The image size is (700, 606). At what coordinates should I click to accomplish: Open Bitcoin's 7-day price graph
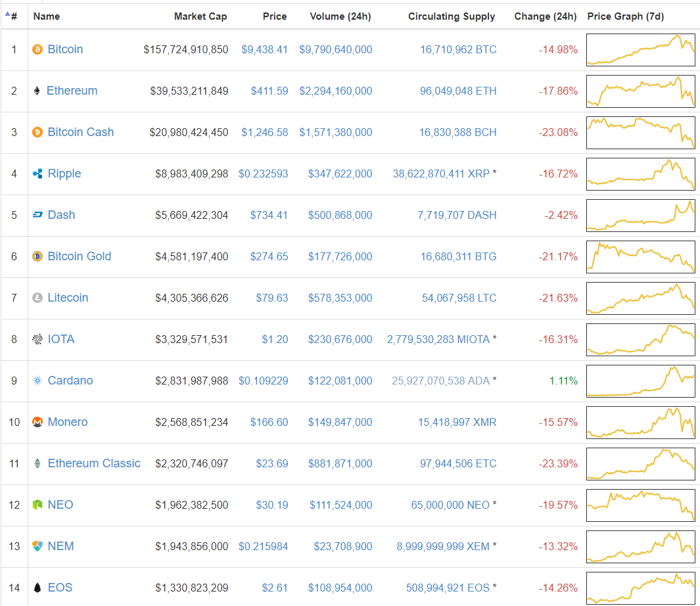click(641, 49)
